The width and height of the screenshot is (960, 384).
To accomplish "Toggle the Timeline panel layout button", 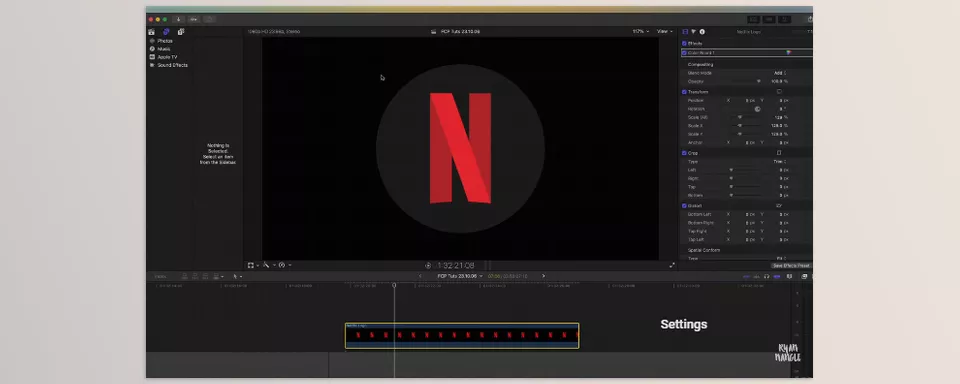I will (x=769, y=20).
